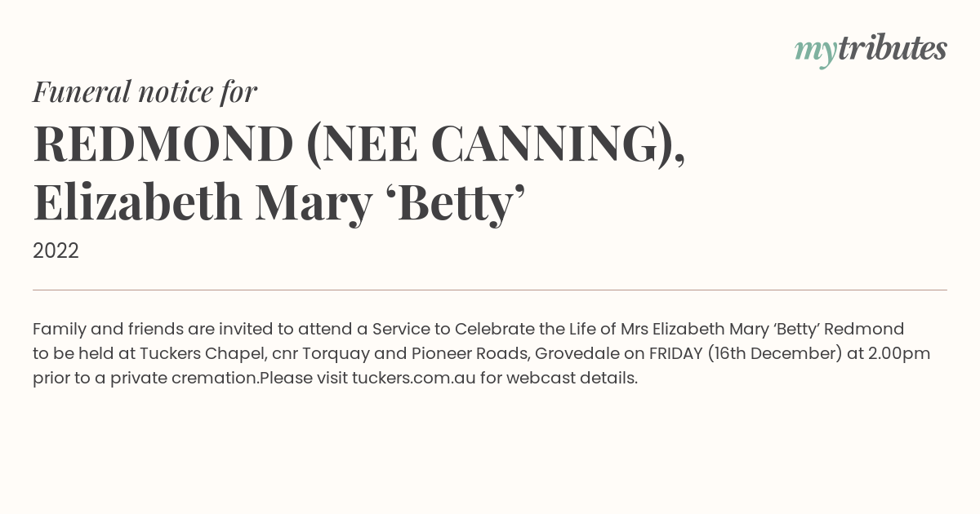Select the 'Funeral notice for' italic heading
The image size is (980, 514).
coord(145,91)
